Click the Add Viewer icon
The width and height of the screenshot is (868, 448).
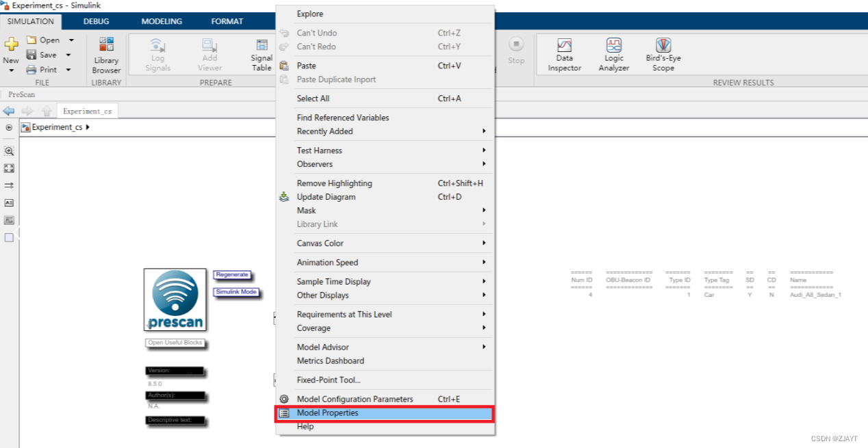(x=209, y=45)
